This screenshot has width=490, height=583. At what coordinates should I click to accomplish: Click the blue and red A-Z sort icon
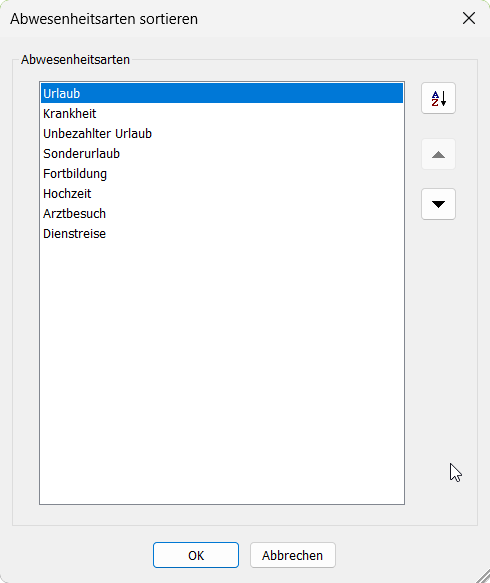pyautogui.click(x=438, y=98)
